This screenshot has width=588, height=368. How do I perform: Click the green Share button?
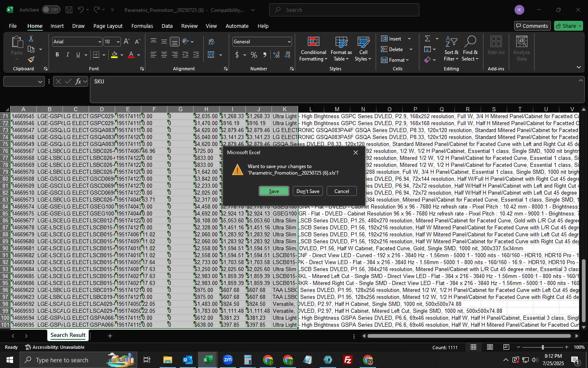[x=568, y=26]
